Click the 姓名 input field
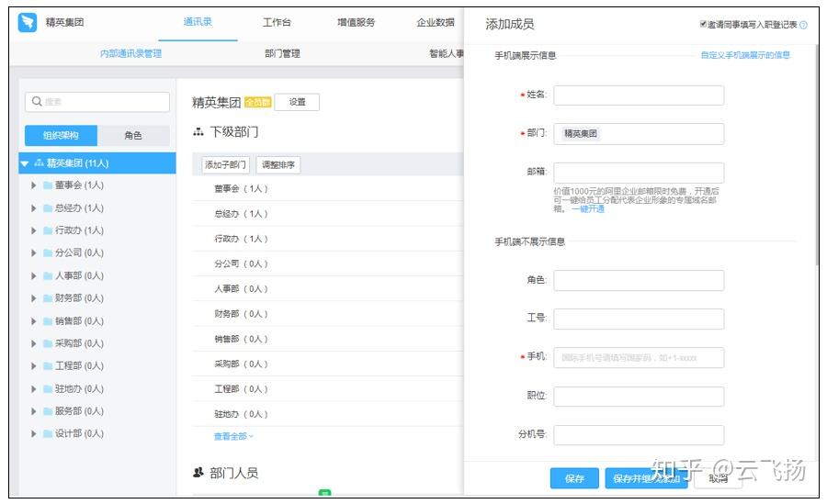 639,95
